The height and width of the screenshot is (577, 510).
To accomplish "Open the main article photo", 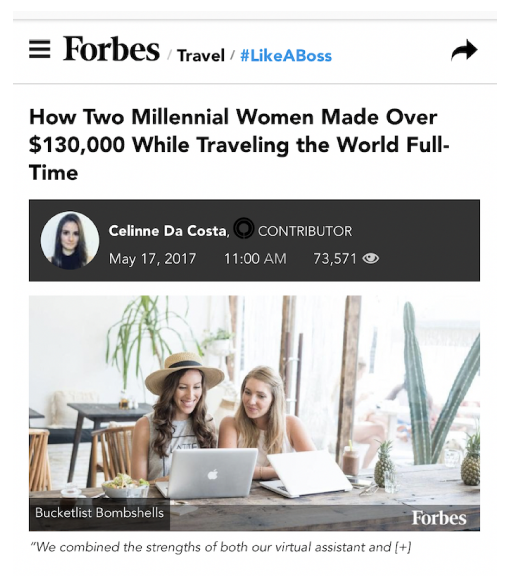I will click(254, 413).
